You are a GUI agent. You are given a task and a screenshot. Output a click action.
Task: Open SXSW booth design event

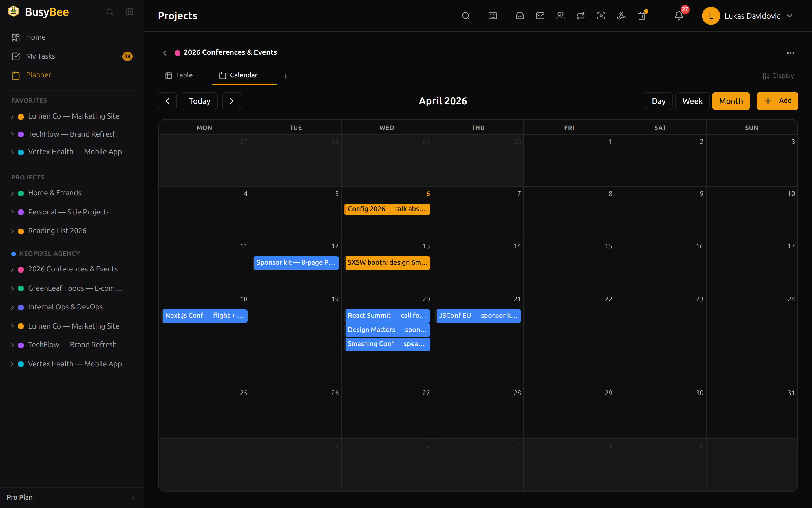pos(387,263)
